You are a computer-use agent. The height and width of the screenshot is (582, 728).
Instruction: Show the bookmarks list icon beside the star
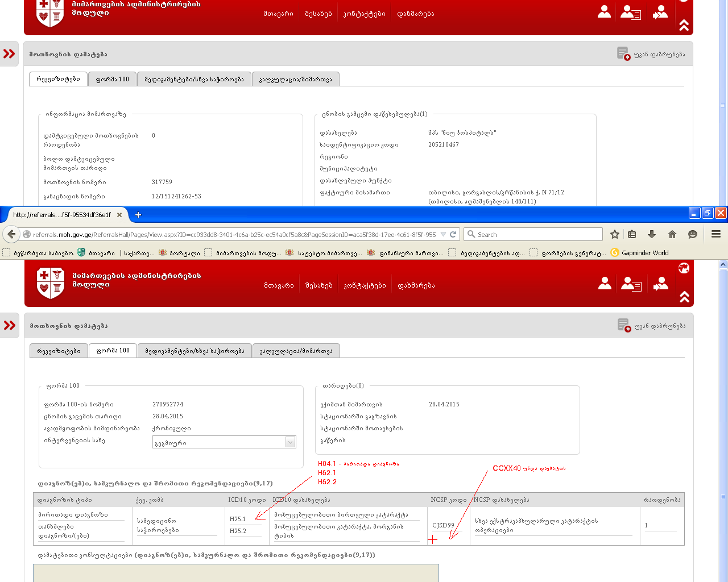click(x=632, y=234)
